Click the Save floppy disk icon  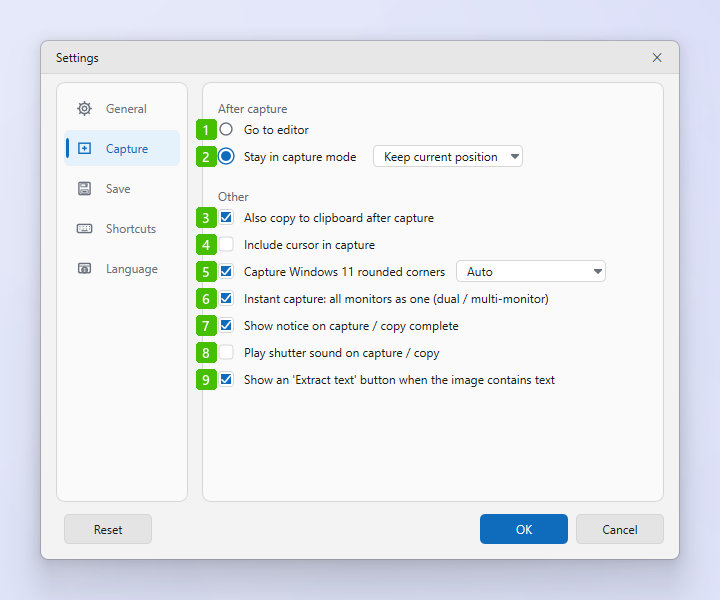(84, 189)
